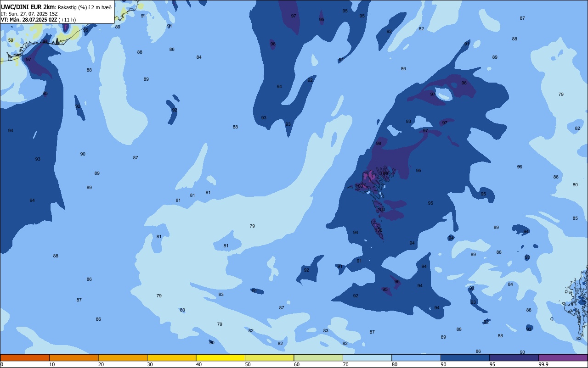Click the bright yellow 40–50 legend swatch
Image resolution: width=588 pixels, height=368 pixels.
220,357
